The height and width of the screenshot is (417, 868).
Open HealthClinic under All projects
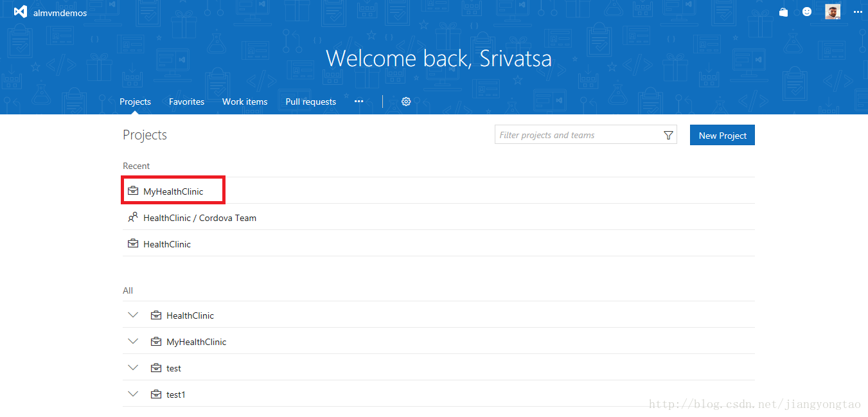[190, 315]
